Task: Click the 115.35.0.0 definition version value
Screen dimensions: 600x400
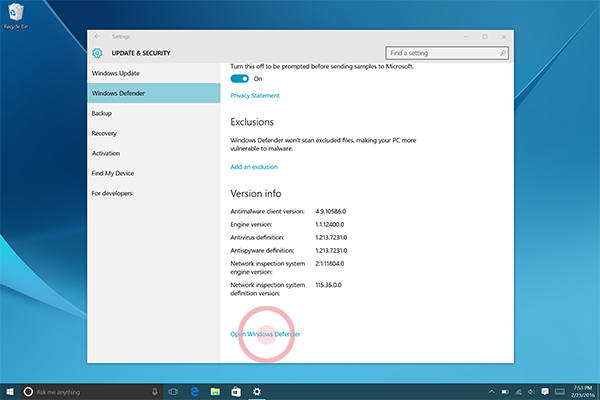Action: [328, 285]
